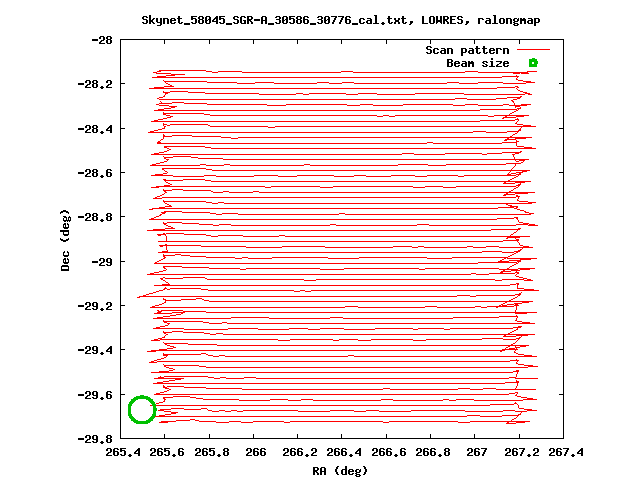Click the large green beam circle on plot
This screenshot has height=480, width=640.
pos(142,409)
